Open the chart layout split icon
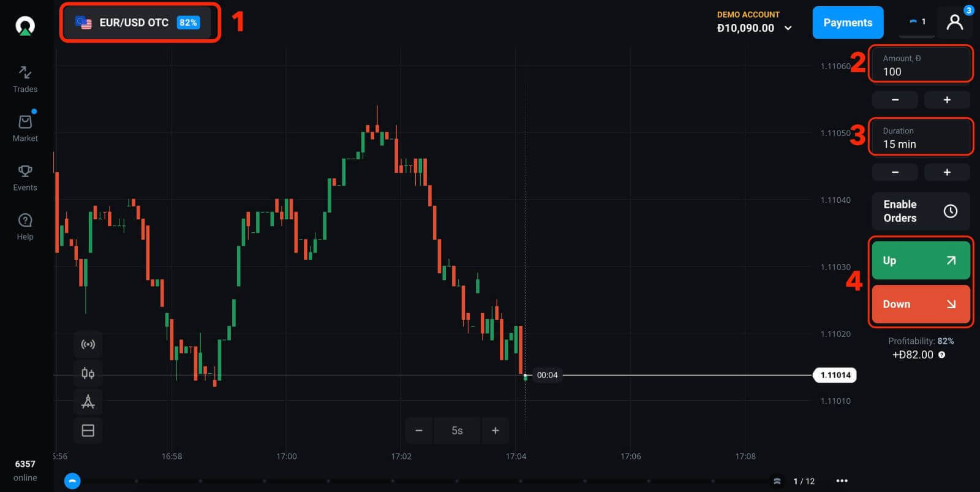This screenshot has height=492, width=980. click(88, 431)
